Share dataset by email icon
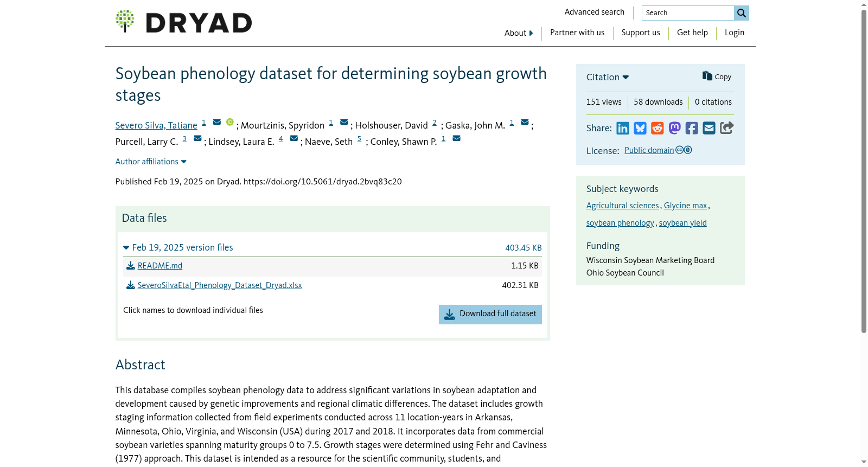 pyautogui.click(x=709, y=128)
